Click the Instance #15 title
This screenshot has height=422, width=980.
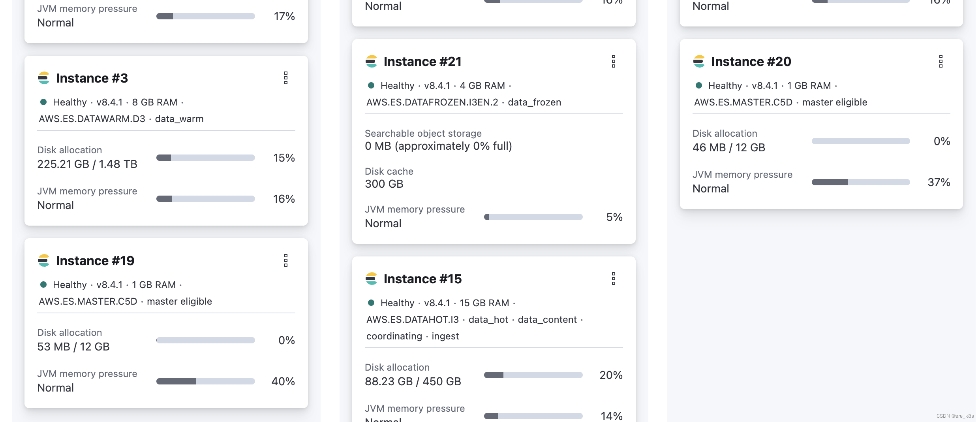(422, 279)
